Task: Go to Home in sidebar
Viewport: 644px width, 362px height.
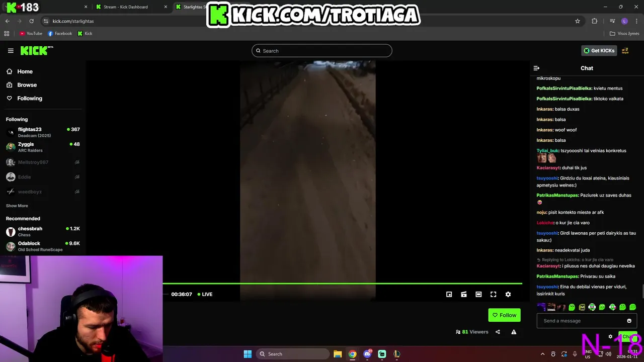Action: tap(20, 71)
